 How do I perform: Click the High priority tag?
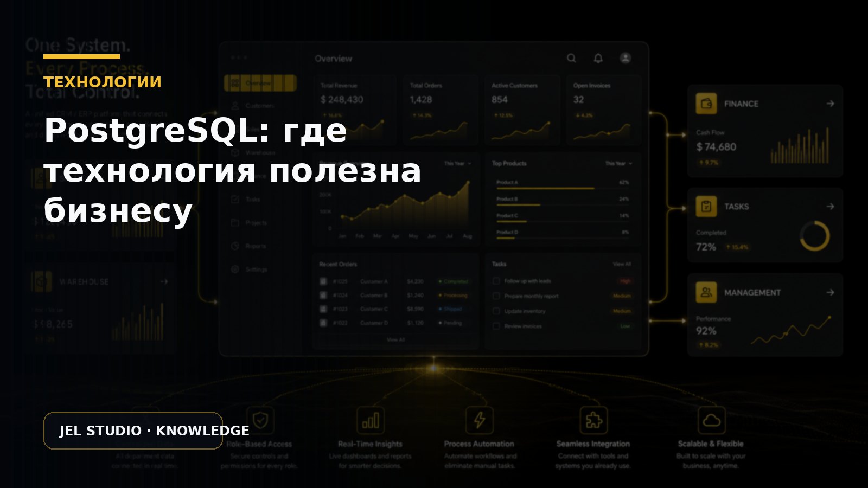(x=625, y=281)
